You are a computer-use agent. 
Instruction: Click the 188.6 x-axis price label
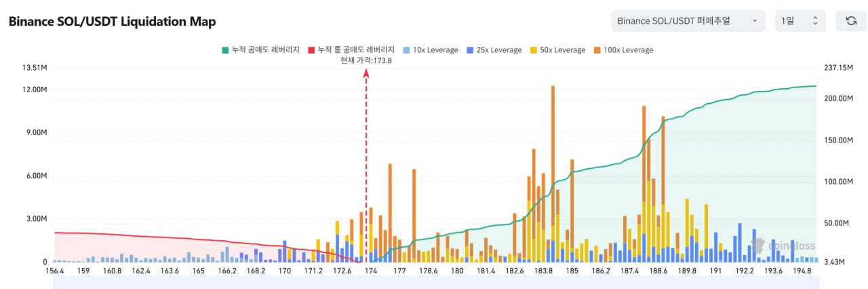point(658,271)
